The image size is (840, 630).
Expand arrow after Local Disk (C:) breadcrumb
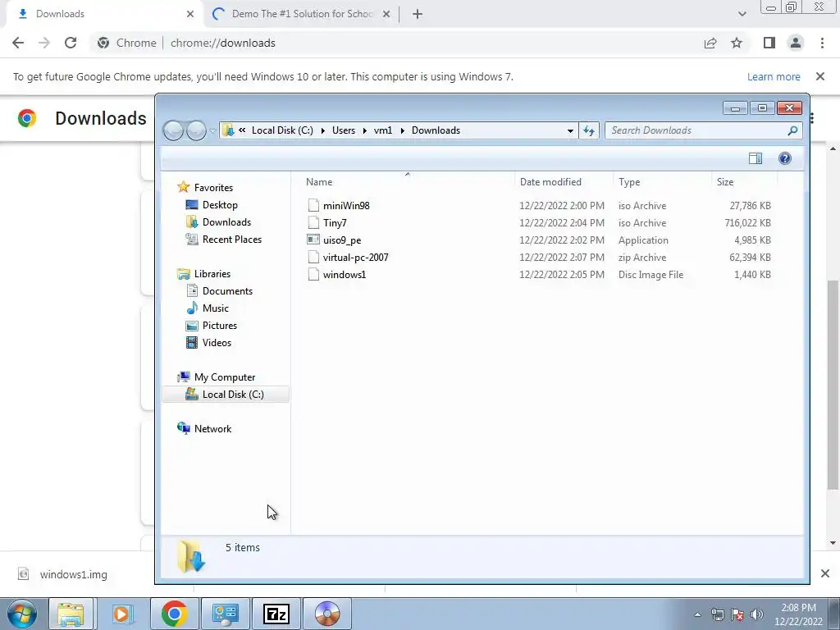(x=323, y=130)
